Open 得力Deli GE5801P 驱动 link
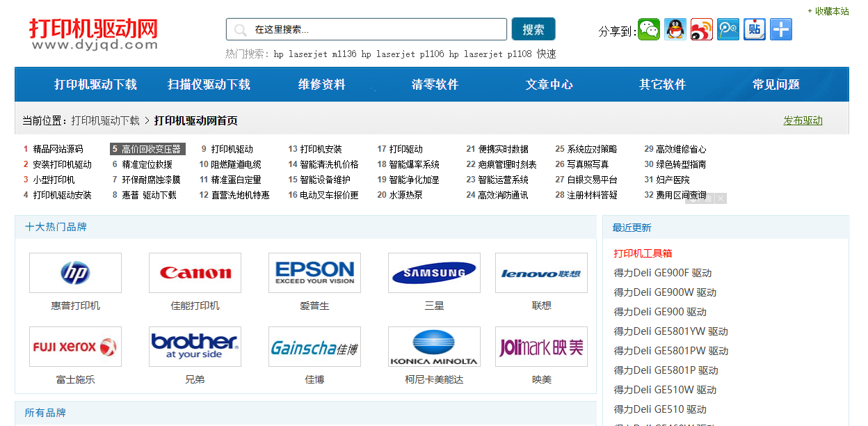The image size is (868, 426). [666, 370]
